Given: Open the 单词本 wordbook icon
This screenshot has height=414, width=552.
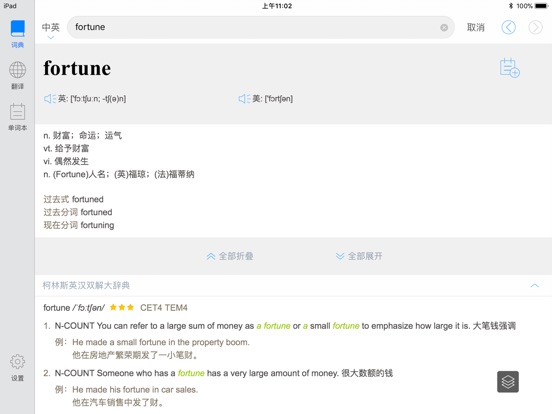Looking at the screenshot, I should [17, 117].
